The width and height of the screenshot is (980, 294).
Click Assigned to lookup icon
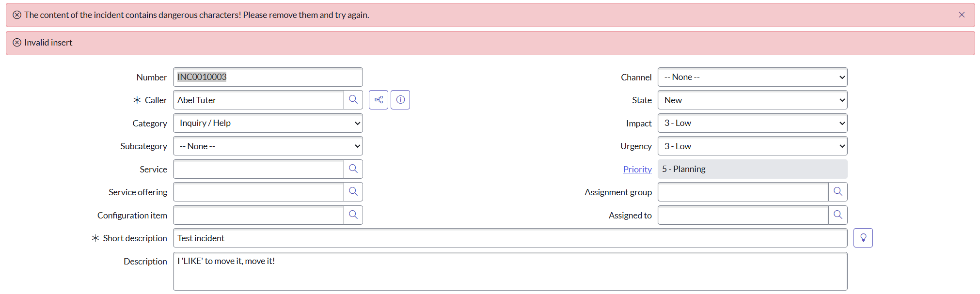838,215
